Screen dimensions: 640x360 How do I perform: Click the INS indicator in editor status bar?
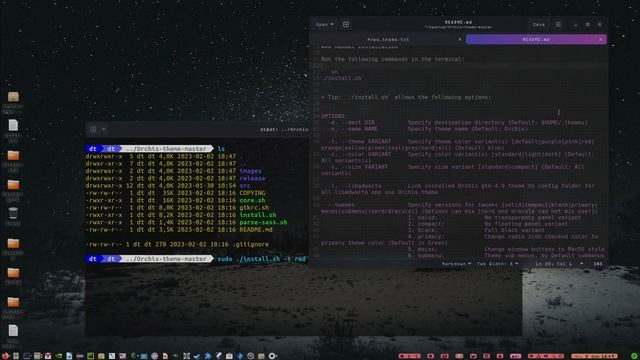pyautogui.click(x=598, y=264)
